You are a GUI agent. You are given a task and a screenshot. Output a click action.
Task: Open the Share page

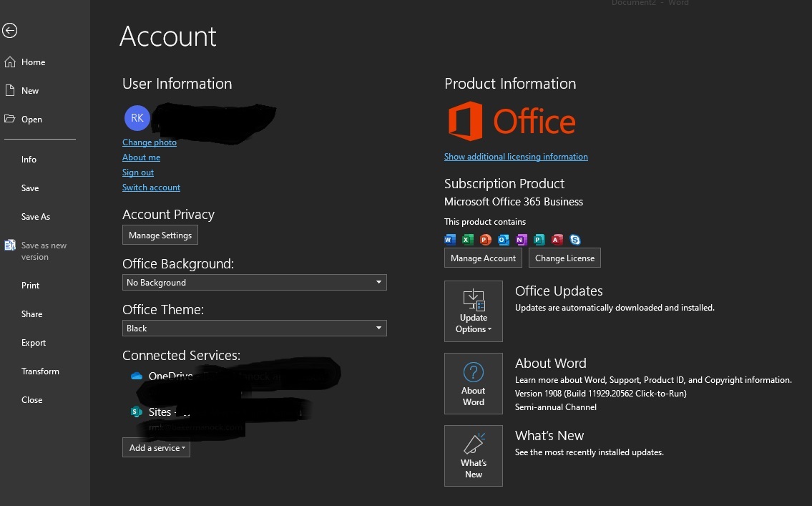point(31,314)
